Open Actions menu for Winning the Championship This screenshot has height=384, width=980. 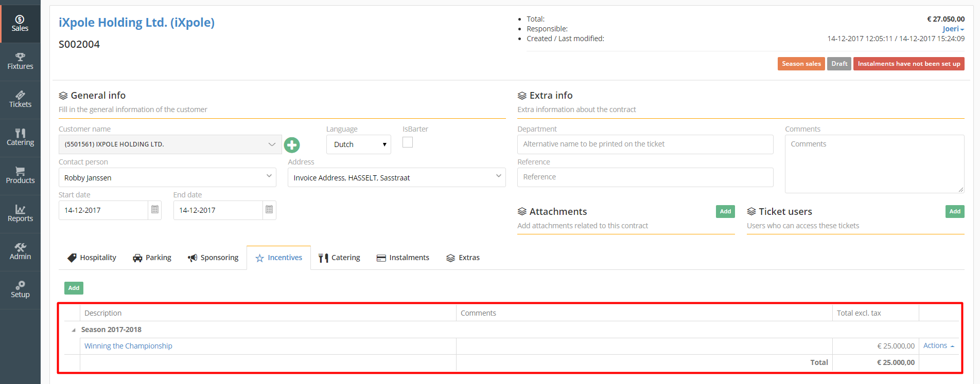click(938, 345)
